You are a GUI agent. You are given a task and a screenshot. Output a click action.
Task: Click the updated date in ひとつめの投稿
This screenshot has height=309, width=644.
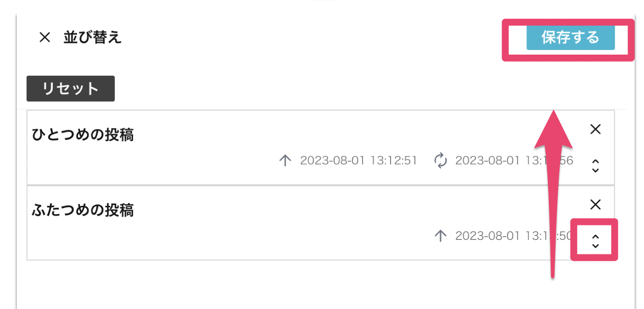tap(514, 161)
